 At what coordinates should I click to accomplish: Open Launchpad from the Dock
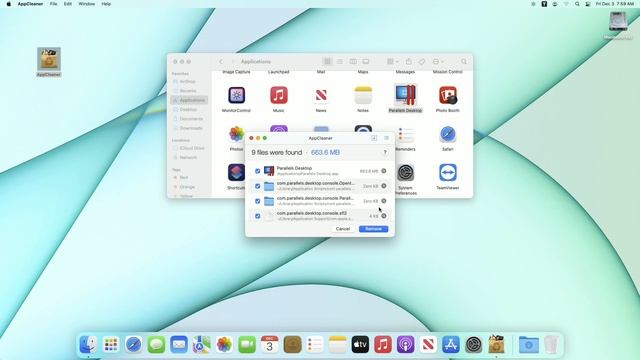click(x=111, y=344)
